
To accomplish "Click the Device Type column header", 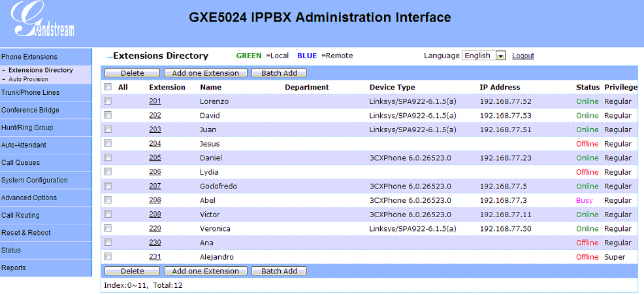I will [393, 87].
